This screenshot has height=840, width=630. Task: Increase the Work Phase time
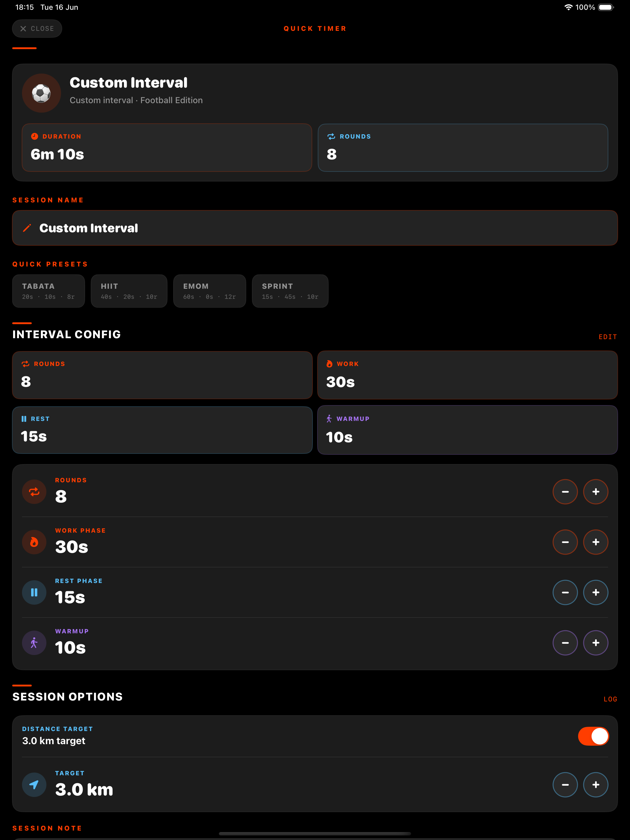596,542
